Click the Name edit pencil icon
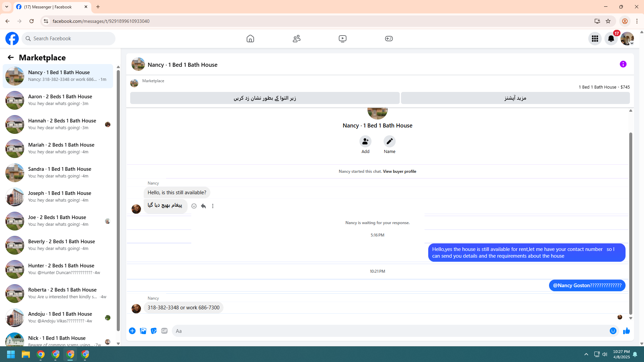Screen dimensions: 644x362 [x=390, y=141]
